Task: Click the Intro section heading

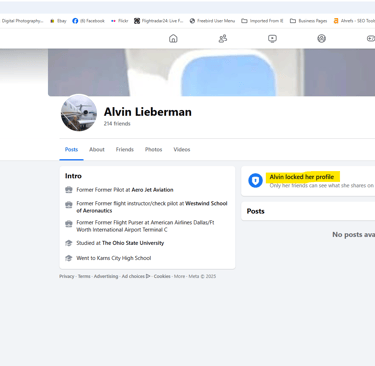Action: coord(73,176)
